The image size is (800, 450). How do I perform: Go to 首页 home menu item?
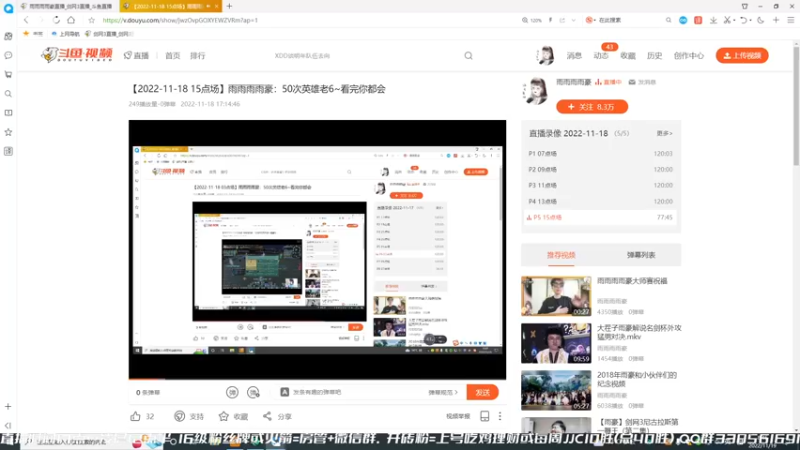coord(172,56)
